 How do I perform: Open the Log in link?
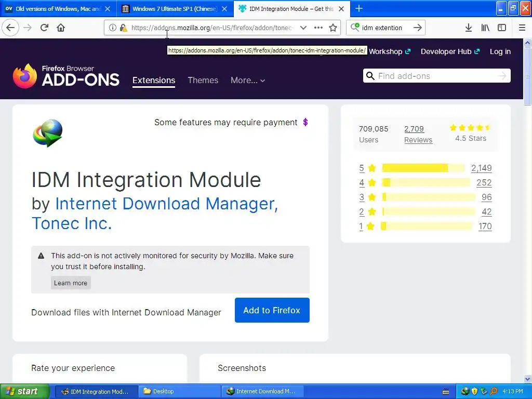pyautogui.click(x=500, y=51)
